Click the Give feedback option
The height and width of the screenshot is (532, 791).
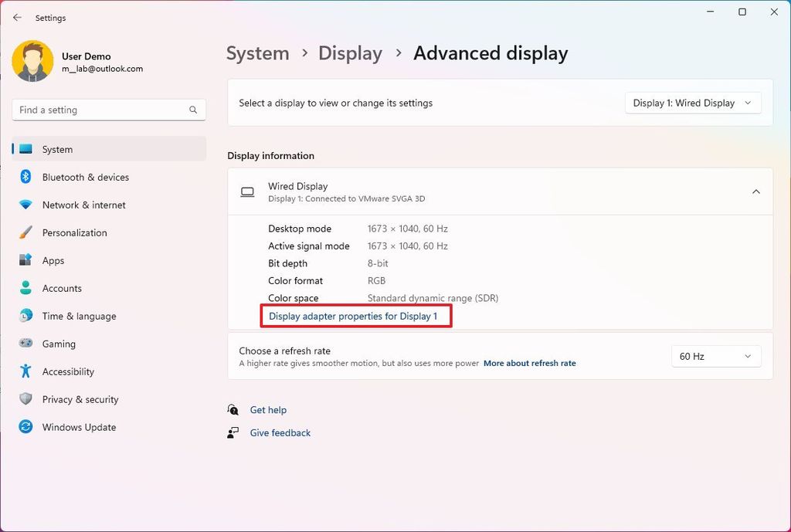280,432
